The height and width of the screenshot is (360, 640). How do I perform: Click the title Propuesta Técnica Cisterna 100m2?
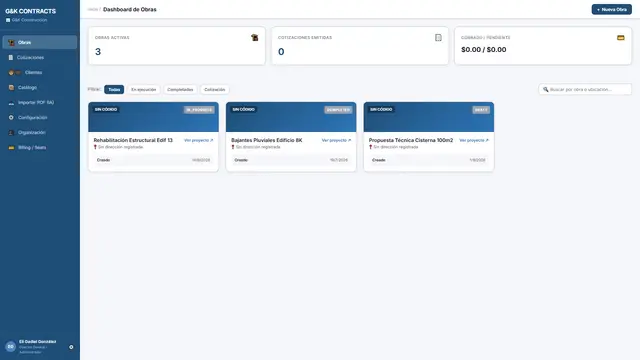[x=411, y=140]
